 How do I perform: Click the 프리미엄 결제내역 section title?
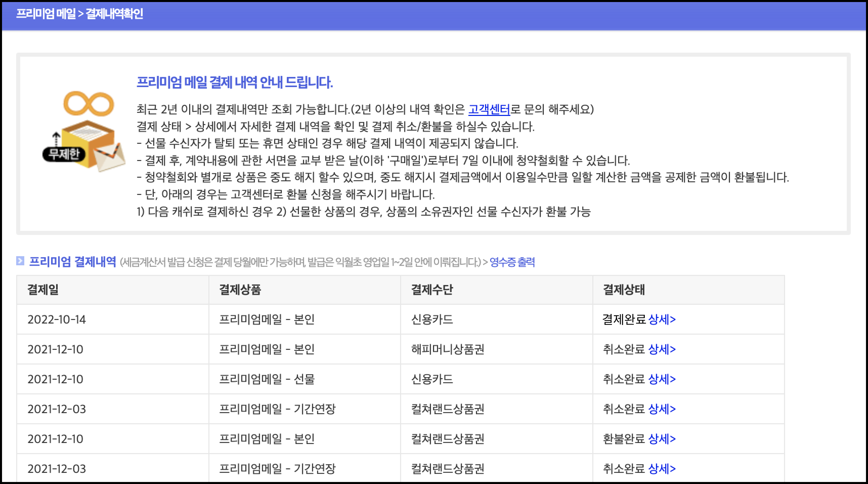click(72, 262)
